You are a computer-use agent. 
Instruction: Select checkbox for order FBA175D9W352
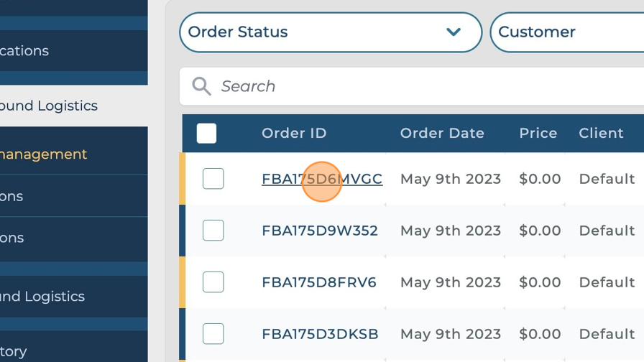pyautogui.click(x=213, y=231)
